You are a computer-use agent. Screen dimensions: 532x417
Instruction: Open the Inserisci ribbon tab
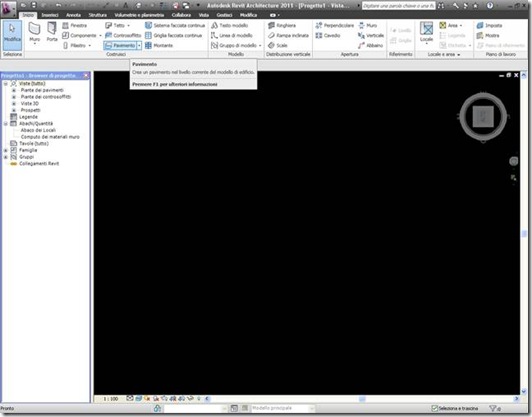point(50,15)
